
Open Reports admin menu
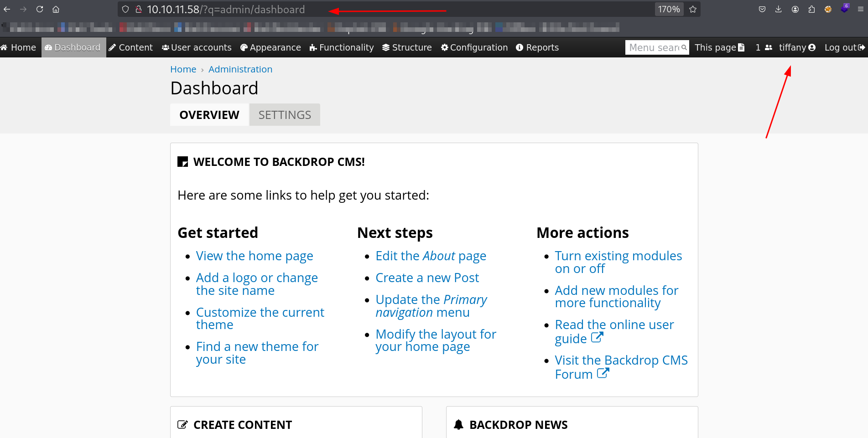pos(537,47)
